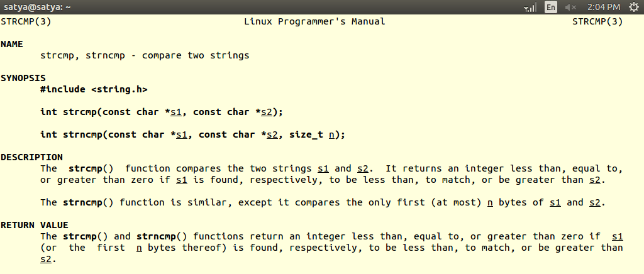644x274 pixels.
Task: Open the network signal indicator
Action: point(530,8)
